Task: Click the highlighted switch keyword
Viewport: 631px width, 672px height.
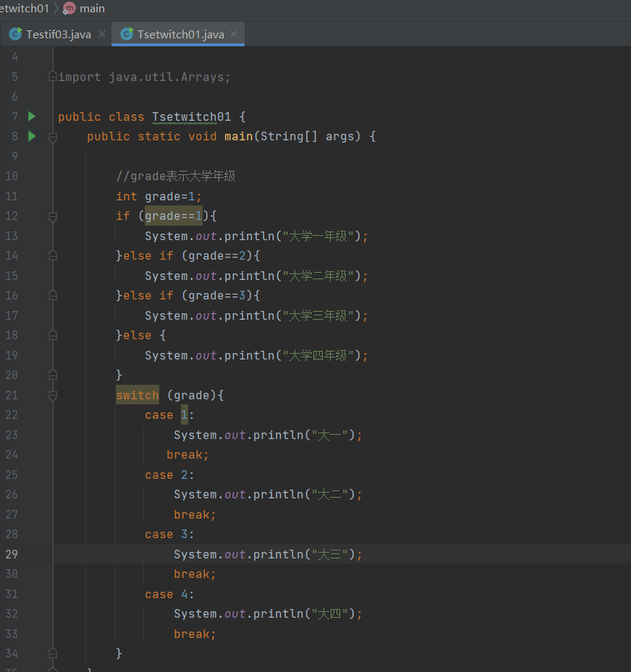Action: 137,395
